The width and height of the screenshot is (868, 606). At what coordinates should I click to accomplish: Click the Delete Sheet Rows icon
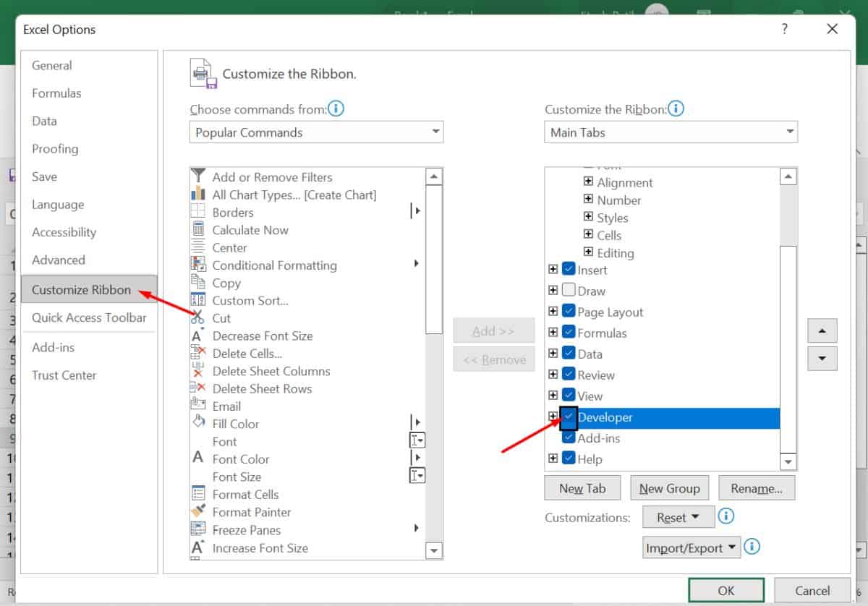click(x=198, y=388)
